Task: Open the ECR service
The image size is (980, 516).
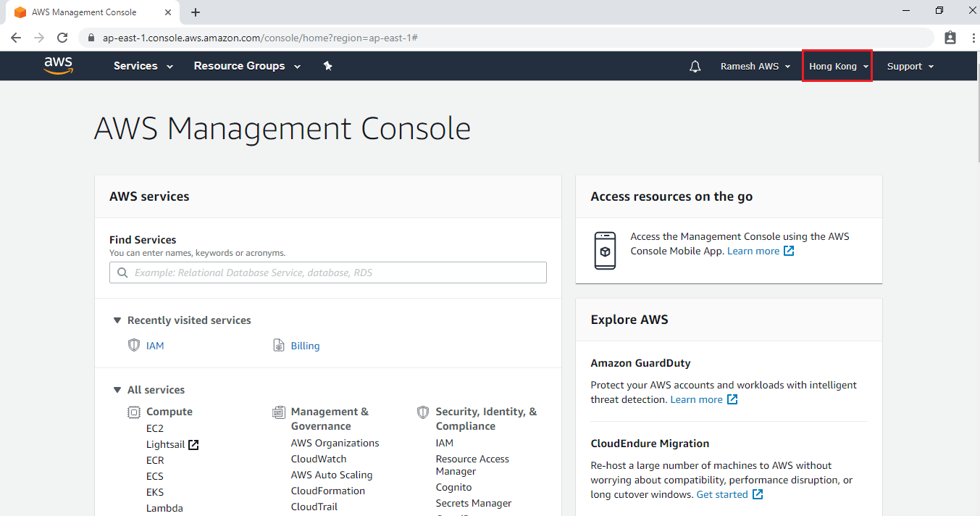Action: 155,460
